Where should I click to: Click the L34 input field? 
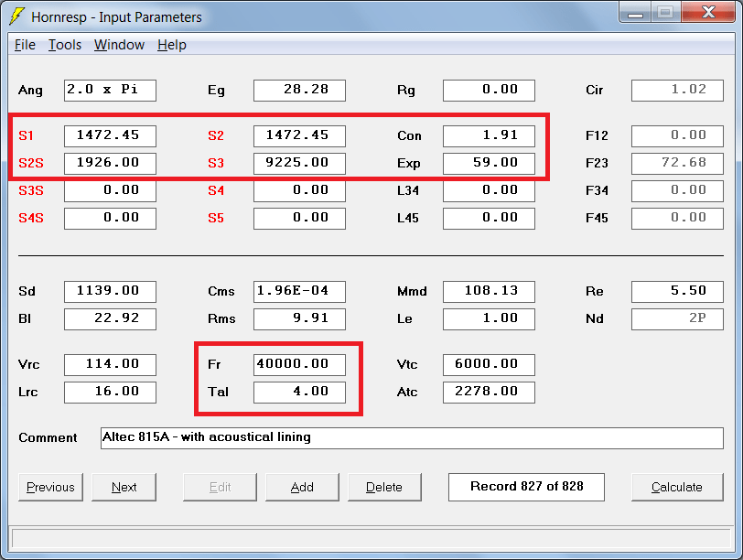(489, 191)
